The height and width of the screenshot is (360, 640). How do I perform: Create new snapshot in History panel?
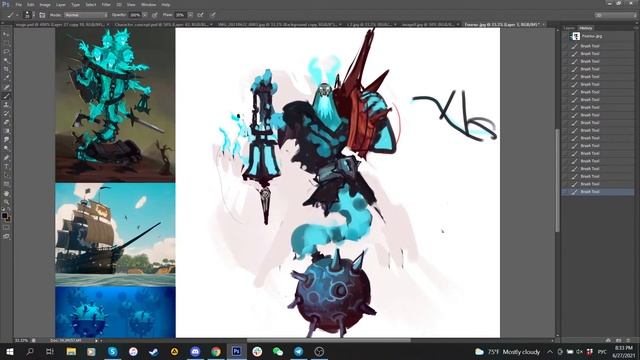[x=618, y=340]
